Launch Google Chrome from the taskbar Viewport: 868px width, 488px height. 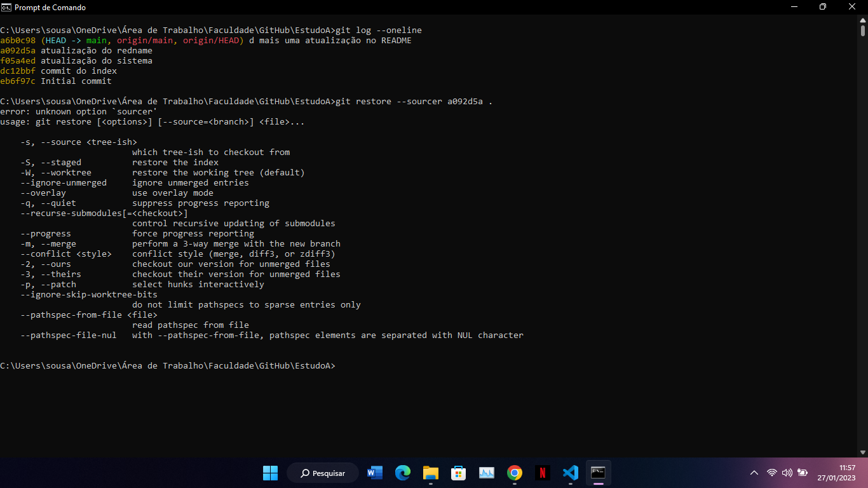[x=515, y=473]
